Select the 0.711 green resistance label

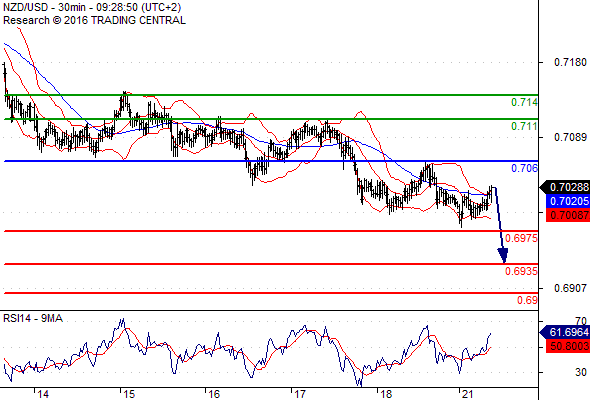point(524,126)
